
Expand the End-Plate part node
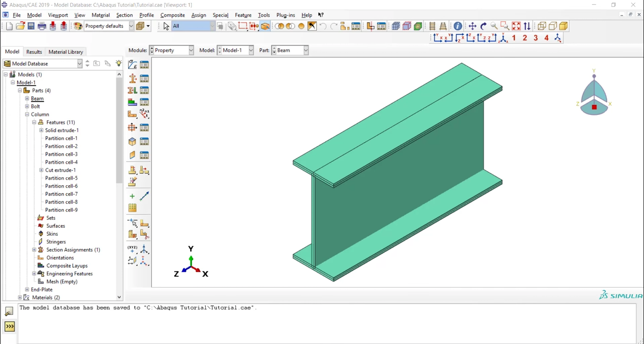27,289
